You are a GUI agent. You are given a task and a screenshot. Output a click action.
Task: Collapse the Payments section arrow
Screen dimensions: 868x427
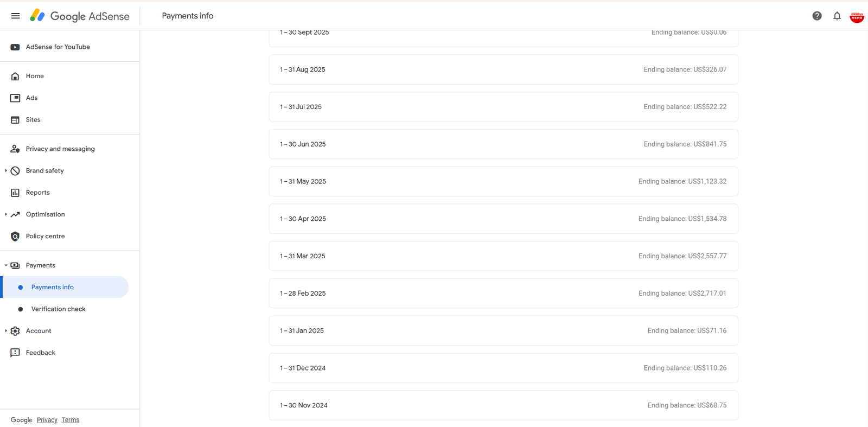click(6, 265)
